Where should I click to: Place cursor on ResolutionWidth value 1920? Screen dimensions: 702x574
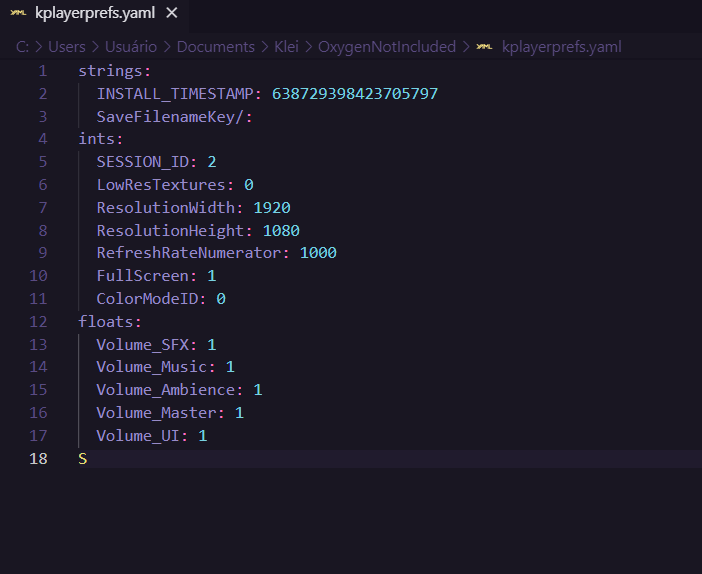[271, 208]
